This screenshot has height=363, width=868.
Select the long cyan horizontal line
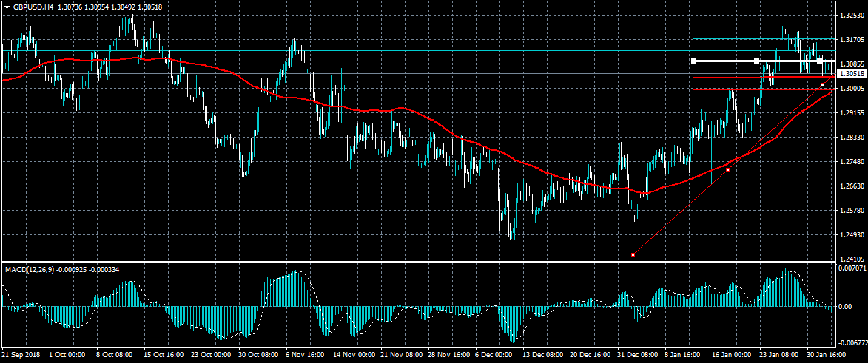click(x=370, y=50)
